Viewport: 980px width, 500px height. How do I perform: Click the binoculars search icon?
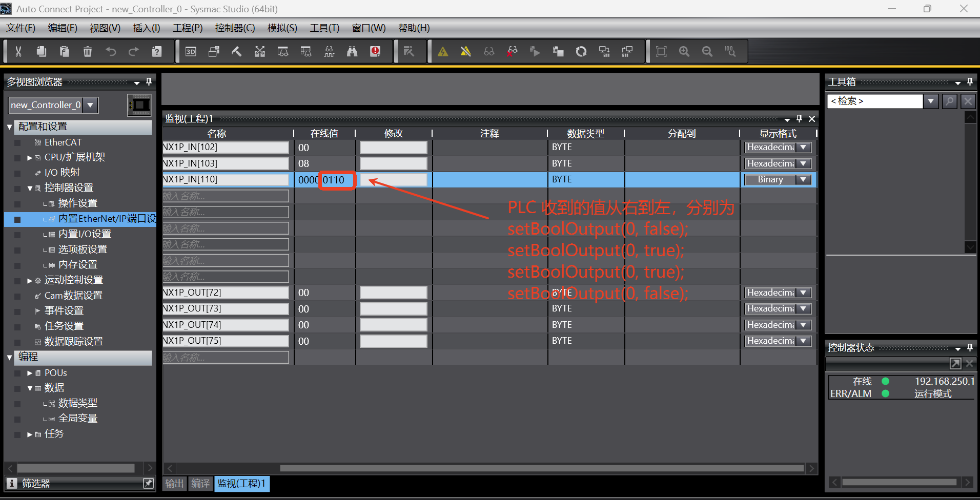[x=352, y=51]
